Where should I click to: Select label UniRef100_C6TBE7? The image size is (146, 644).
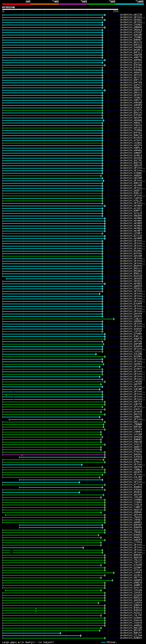(131, 233)
